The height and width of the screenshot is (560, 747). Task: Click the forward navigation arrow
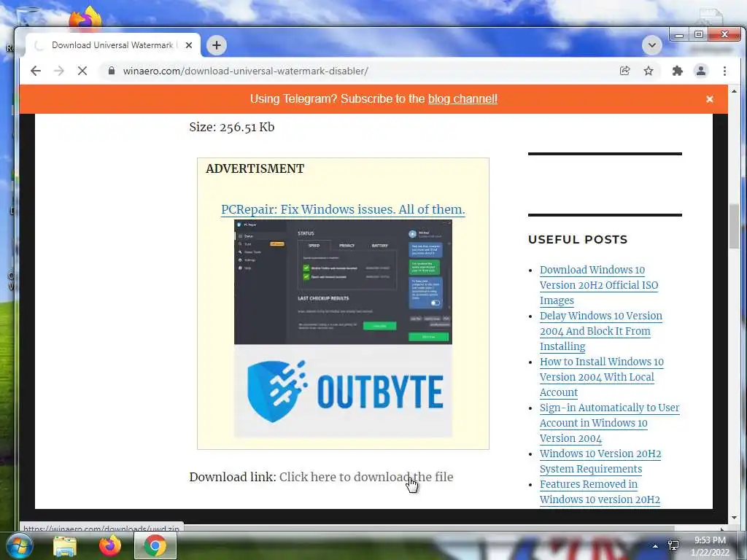click(58, 71)
